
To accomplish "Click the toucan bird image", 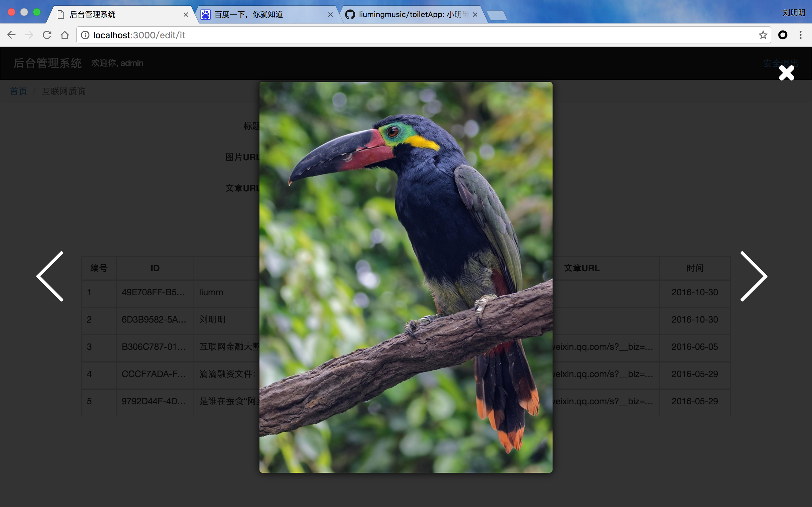I will [x=406, y=277].
